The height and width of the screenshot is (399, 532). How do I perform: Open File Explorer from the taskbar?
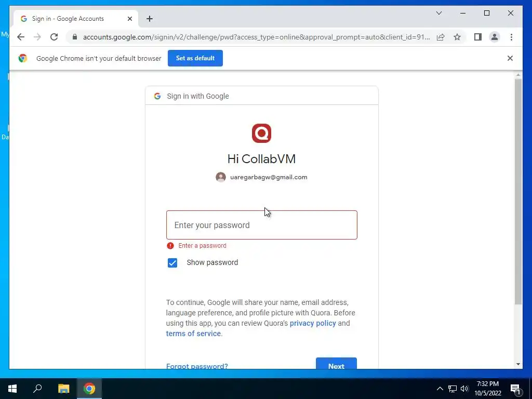[x=63, y=389]
